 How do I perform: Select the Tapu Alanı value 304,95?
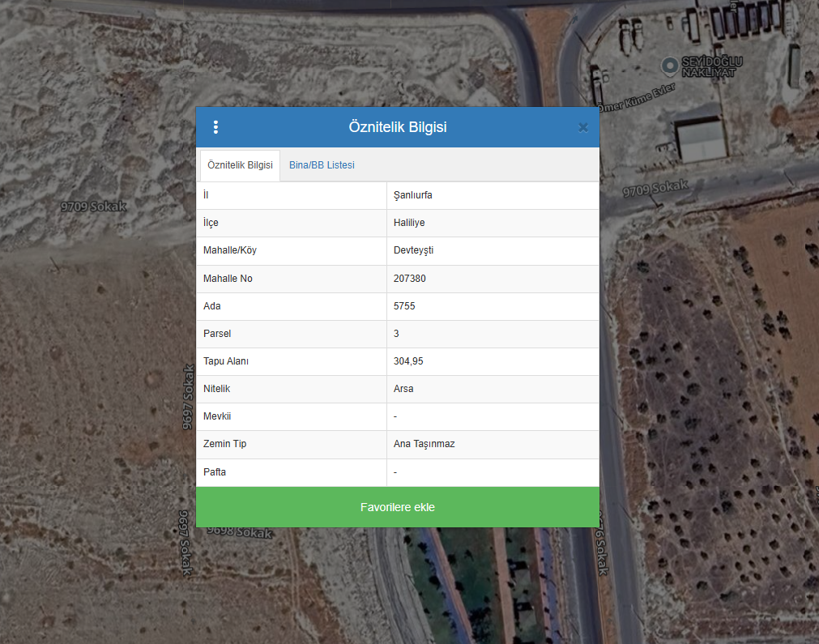408,361
